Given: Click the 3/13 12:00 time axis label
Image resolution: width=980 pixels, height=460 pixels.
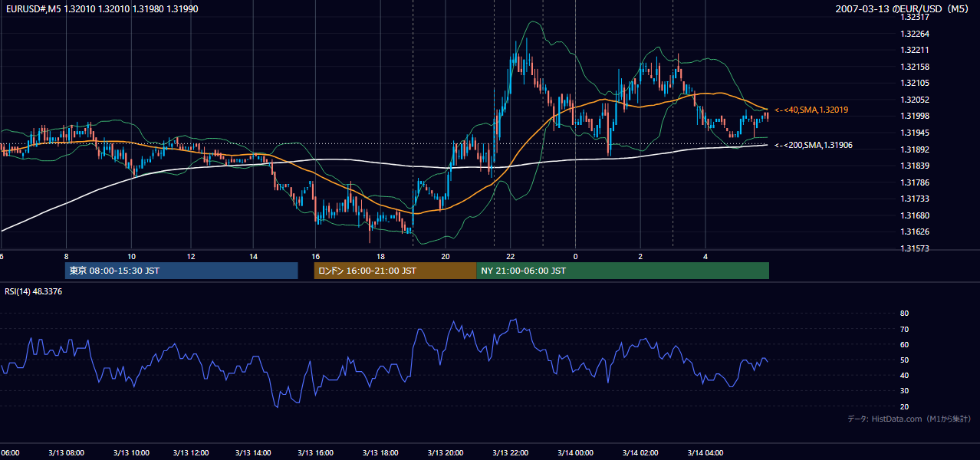Looking at the screenshot, I should pos(191,453).
